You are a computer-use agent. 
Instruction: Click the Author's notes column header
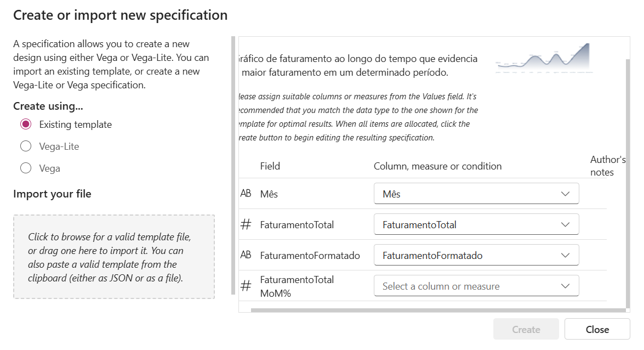[608, 166]
